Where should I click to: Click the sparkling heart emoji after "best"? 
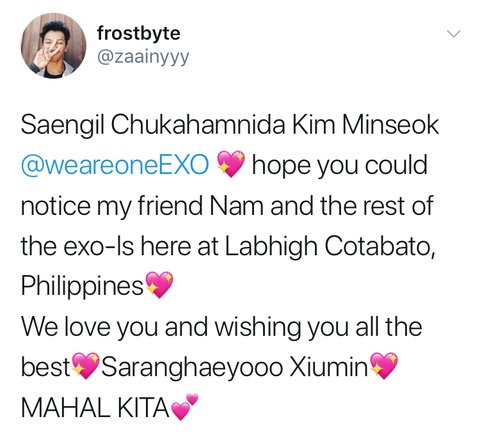tap(86, 365)
